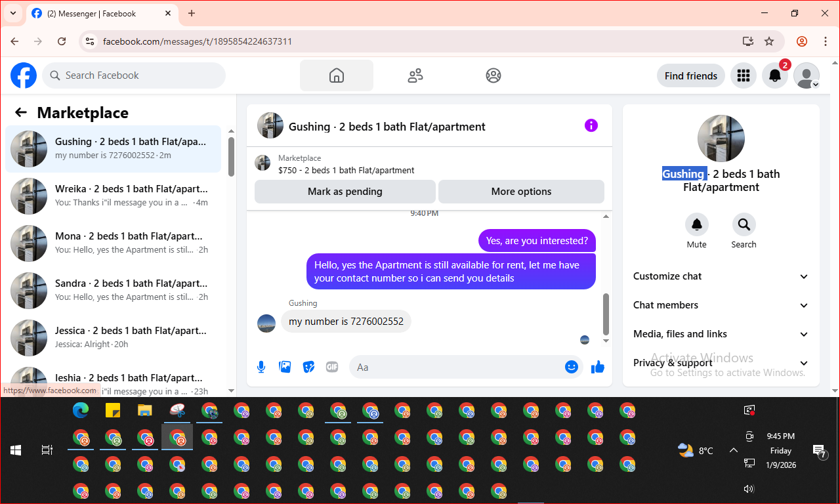
Task: Click install app icon in address bar
Action: (747, 41)
